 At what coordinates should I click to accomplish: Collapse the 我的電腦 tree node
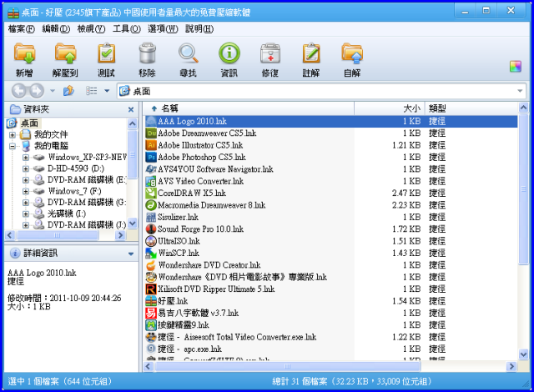[x=13, y=146]
